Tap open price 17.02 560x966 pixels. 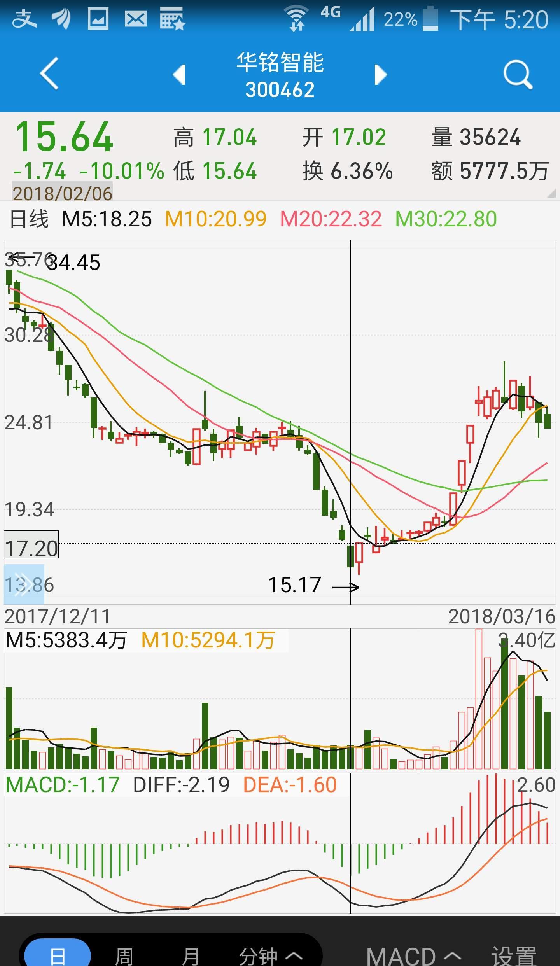(359, 137)
